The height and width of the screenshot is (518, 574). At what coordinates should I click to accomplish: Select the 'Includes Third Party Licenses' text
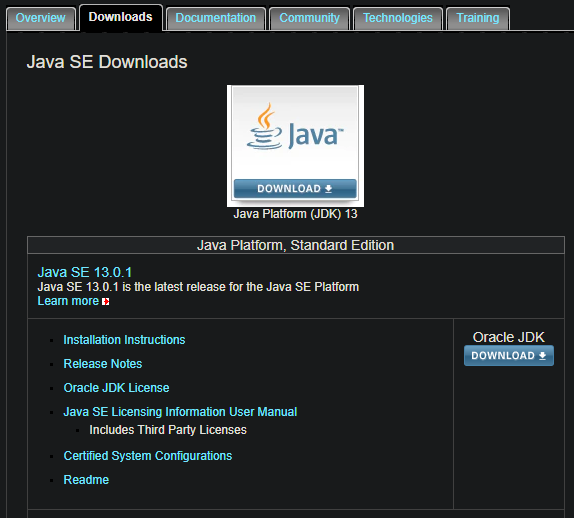(168, 430)
